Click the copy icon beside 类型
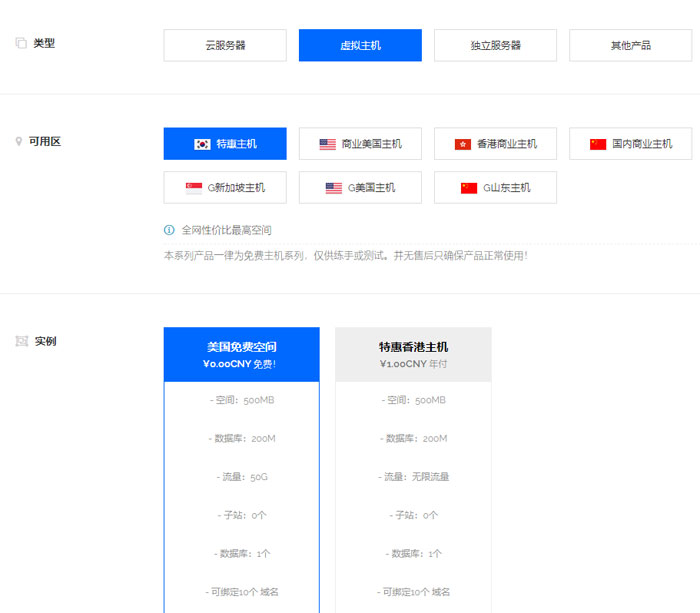 (x=21, y=44)
